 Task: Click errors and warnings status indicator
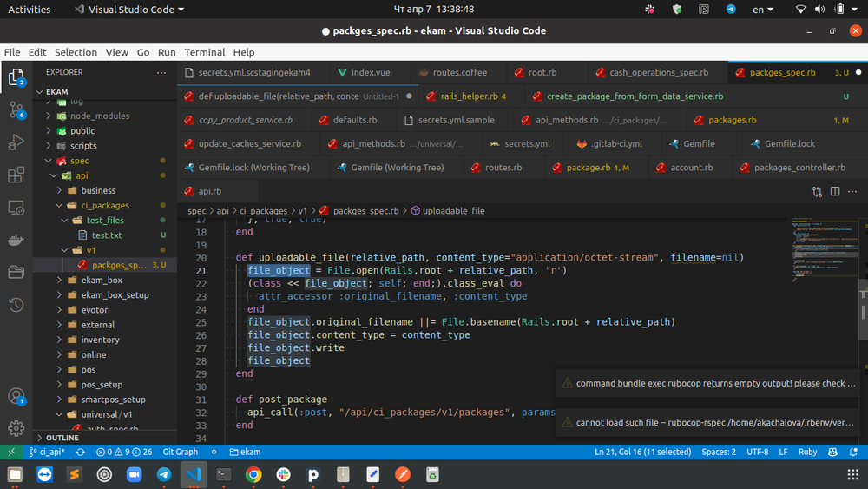pyautogui.click(x=124, y=452)
